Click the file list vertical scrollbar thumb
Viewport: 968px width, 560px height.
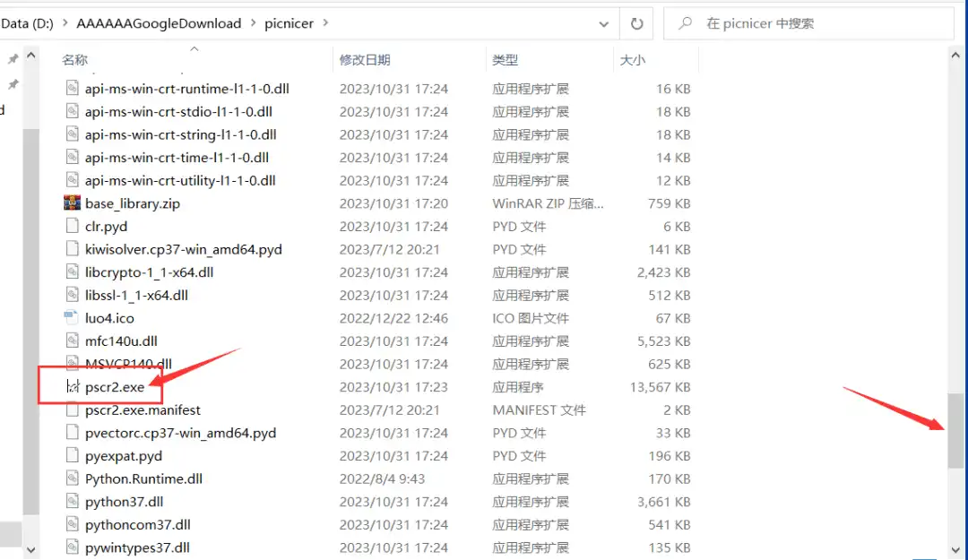click(955, 430)
